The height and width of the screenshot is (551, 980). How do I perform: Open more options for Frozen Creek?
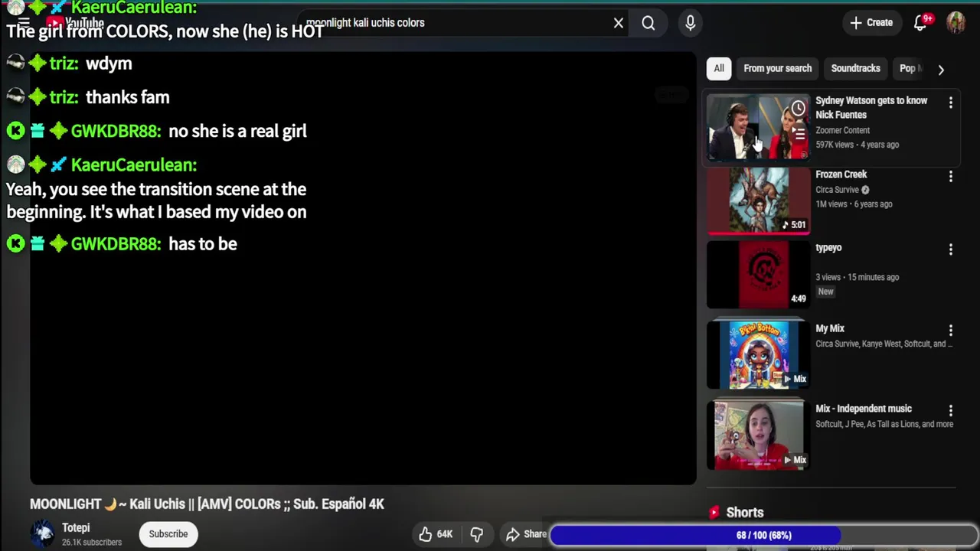[x=951, y=176]
